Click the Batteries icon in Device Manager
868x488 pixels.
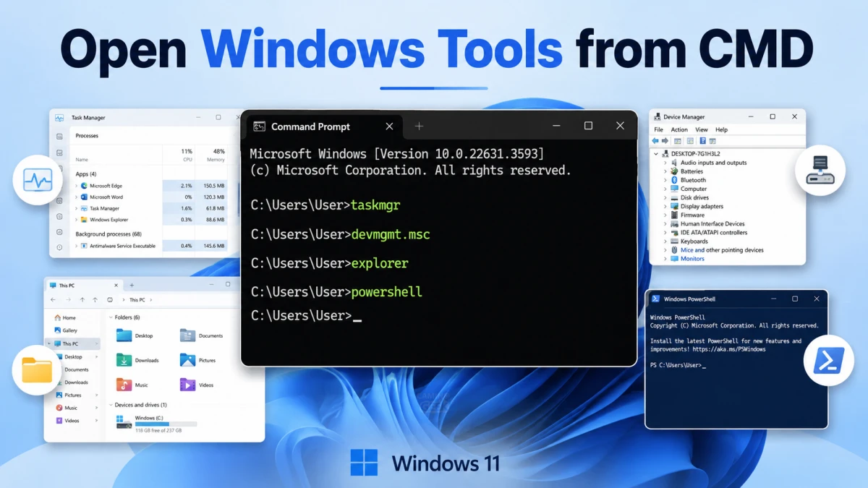click(674, 171)
